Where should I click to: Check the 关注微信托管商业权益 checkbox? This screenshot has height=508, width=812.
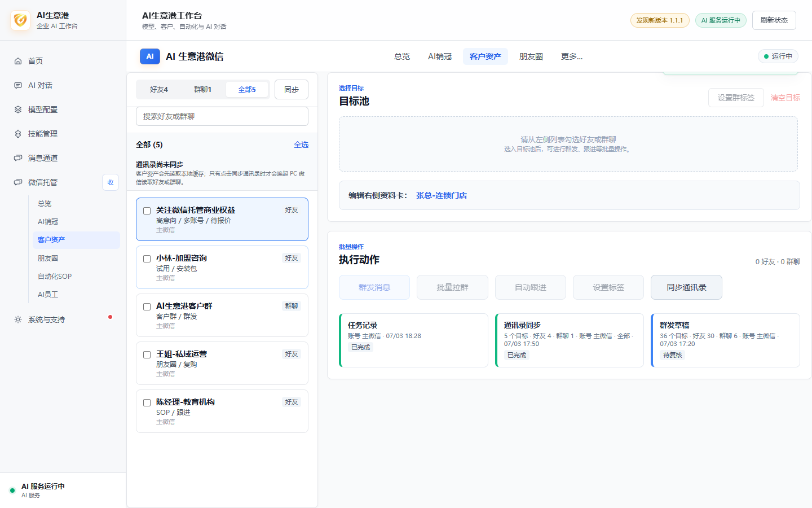147,211
